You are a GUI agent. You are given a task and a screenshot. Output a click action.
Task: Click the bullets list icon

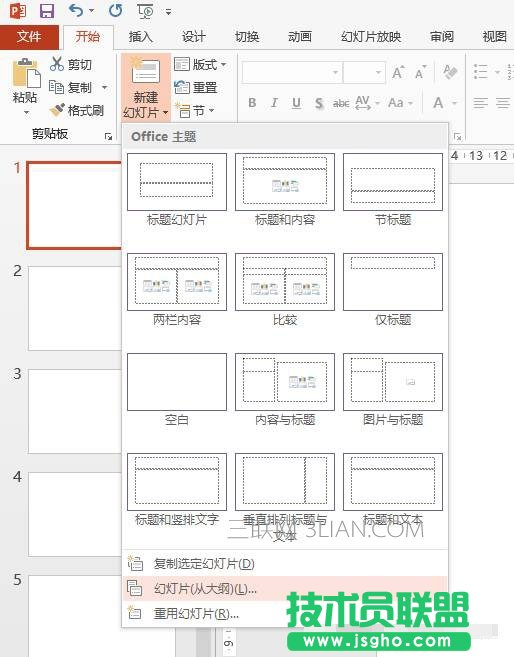[x=480, y=71]
